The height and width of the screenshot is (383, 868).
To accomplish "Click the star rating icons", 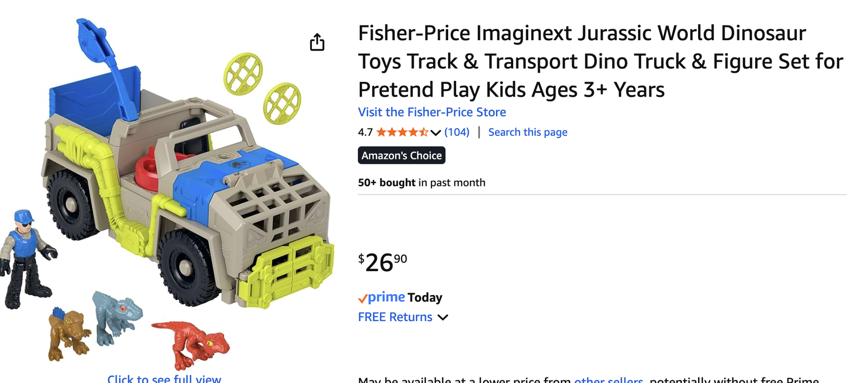I will pos(402,132).
